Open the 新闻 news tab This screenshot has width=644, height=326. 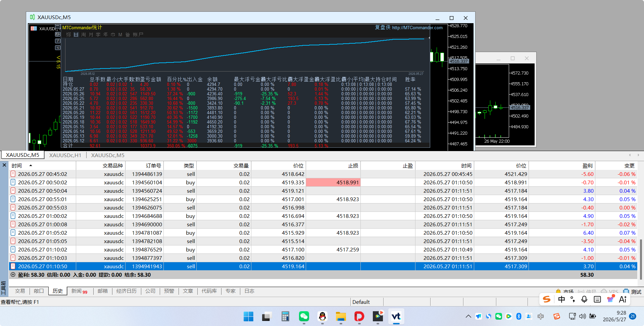point(79,291)
